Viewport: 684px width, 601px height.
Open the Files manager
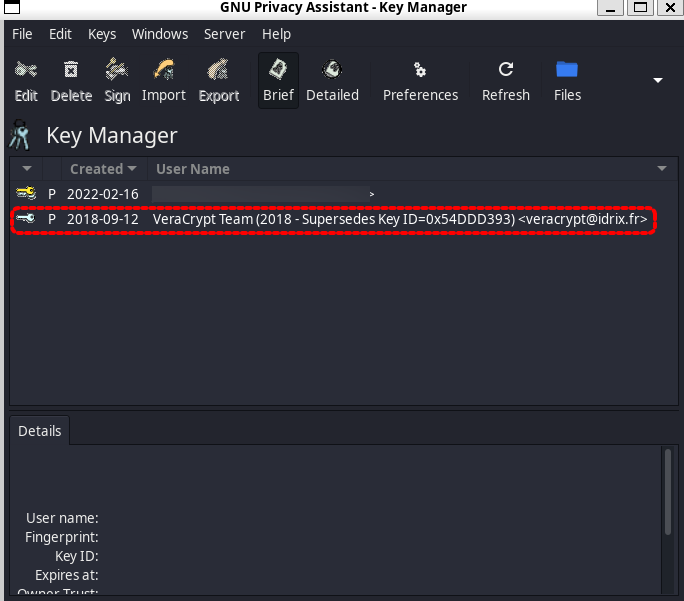[x=567, y=81]
